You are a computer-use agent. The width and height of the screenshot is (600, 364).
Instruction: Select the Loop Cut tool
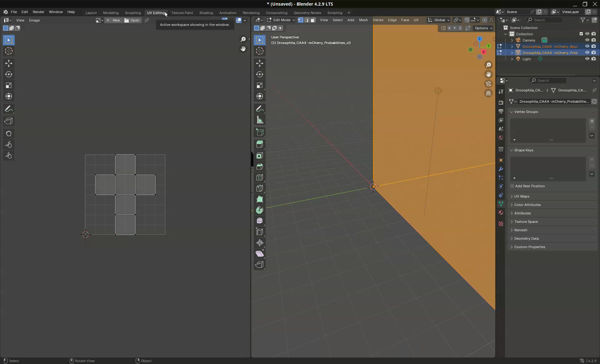259,177
